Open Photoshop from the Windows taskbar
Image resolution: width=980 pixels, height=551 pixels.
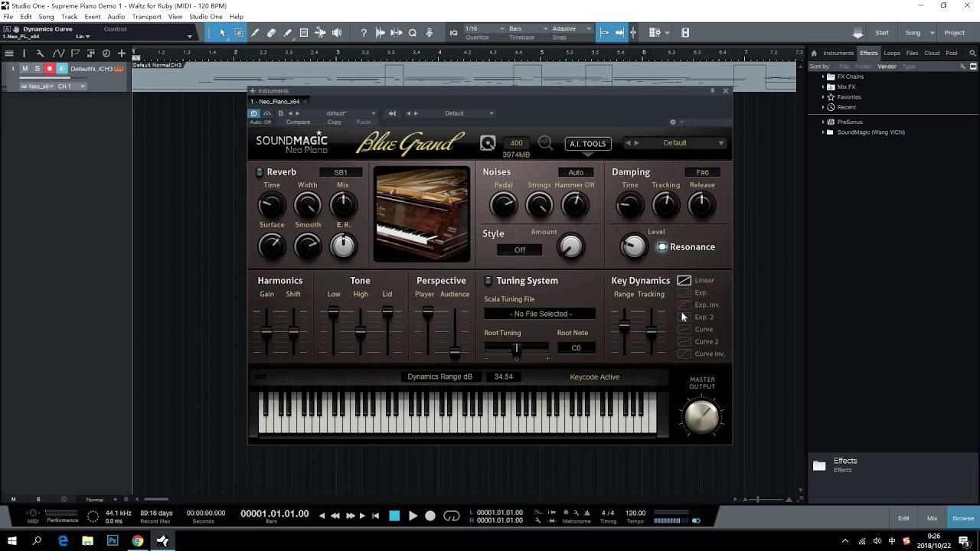(113, 540)
